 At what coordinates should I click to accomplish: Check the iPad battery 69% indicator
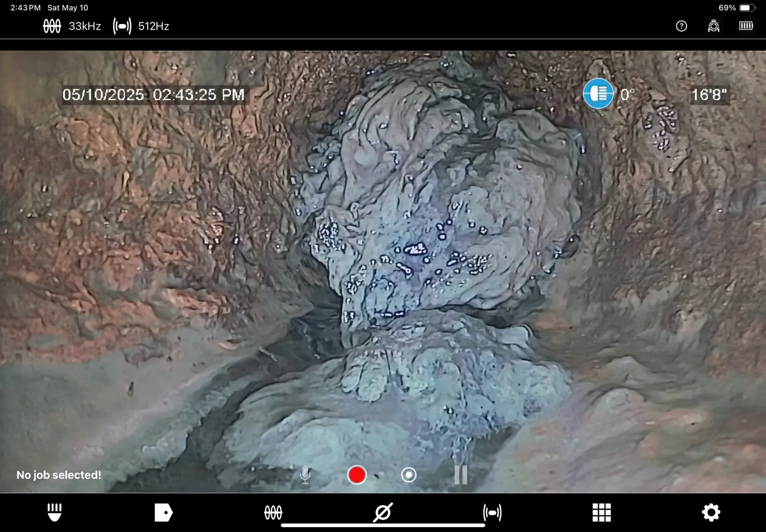click(737, 8)
